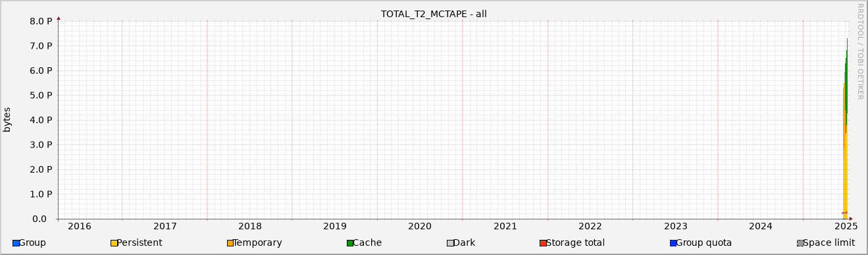Click the Persistent legend text label
The image size is (868, 255).
click(x=140, y=243)
